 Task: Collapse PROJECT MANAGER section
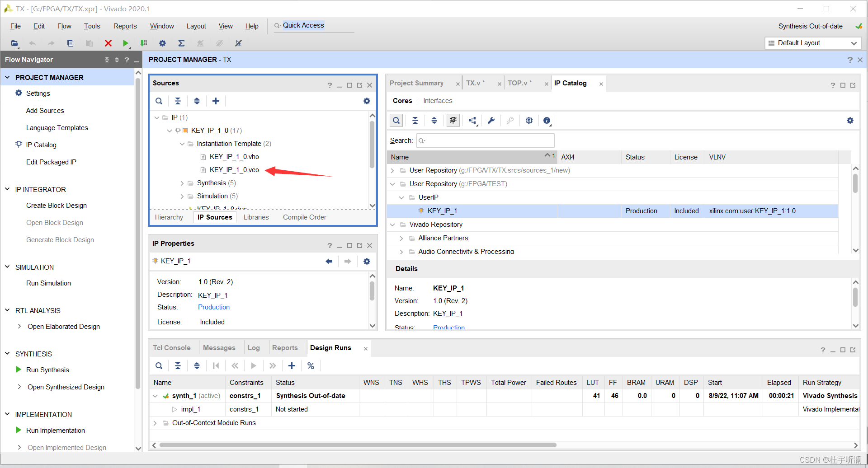(x=7, y=77)
